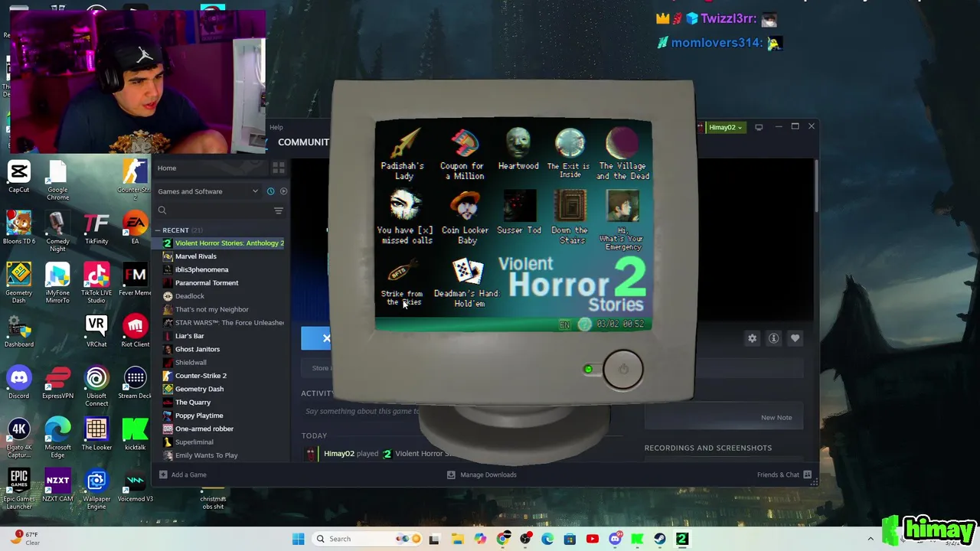
Task: Open File Explorer from taskbar
Action: (457, 539)
